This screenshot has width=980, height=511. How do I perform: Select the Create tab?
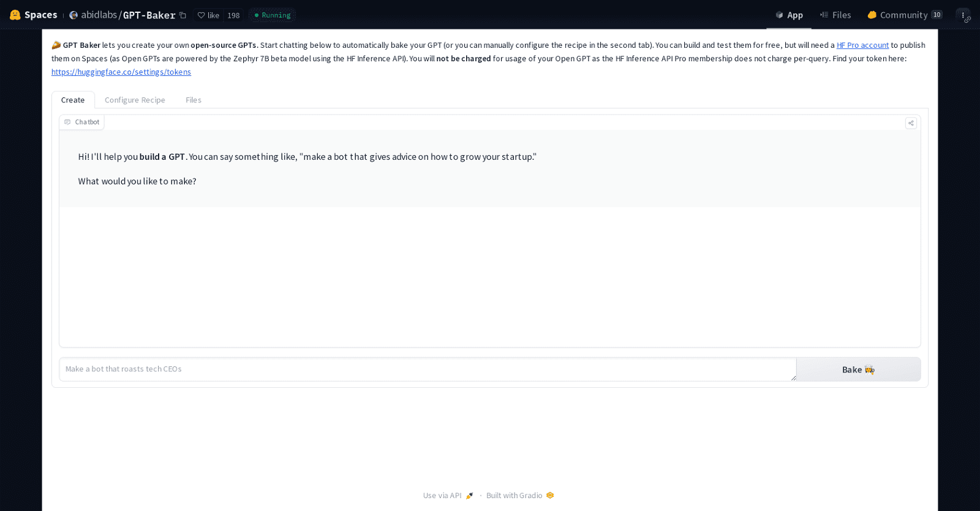click(x=73, y=100)
